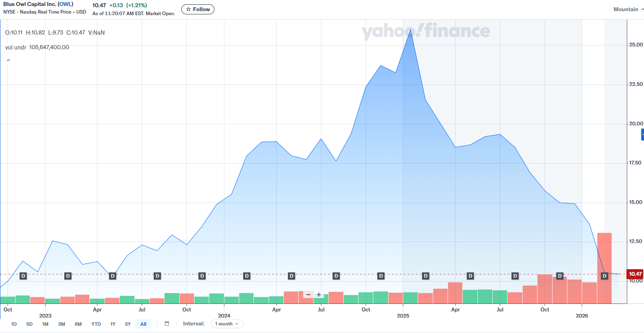Open the November 2024 dividend D marker
Image resolution: width=644 pixels, height=333 pixels.
click(x=381, y=276)
